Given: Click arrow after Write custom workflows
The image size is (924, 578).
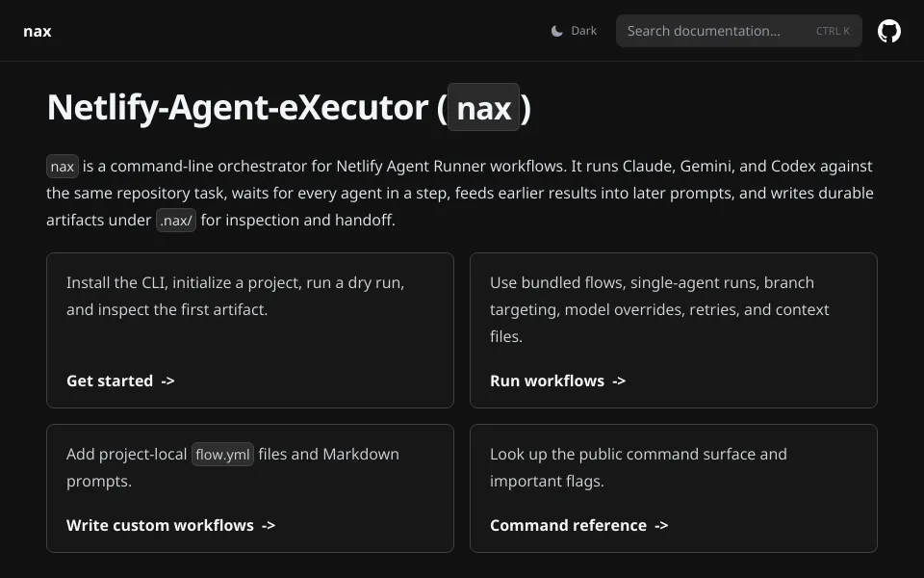Looking at the screenshot, I should pos(269,526).
